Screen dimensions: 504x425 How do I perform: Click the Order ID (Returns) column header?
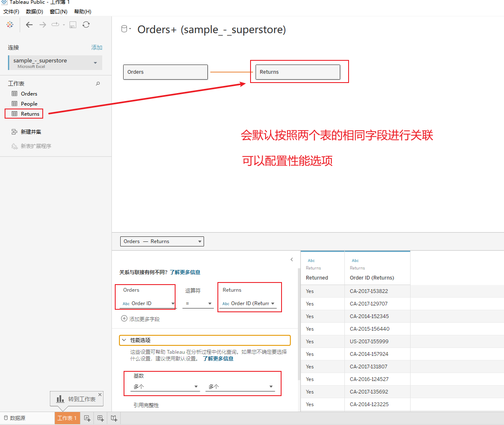click(x=372, y=278)
